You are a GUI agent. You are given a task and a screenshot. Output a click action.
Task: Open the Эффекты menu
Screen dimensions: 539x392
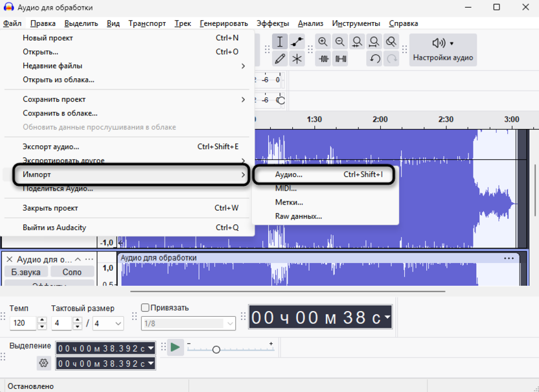[273, 23]
